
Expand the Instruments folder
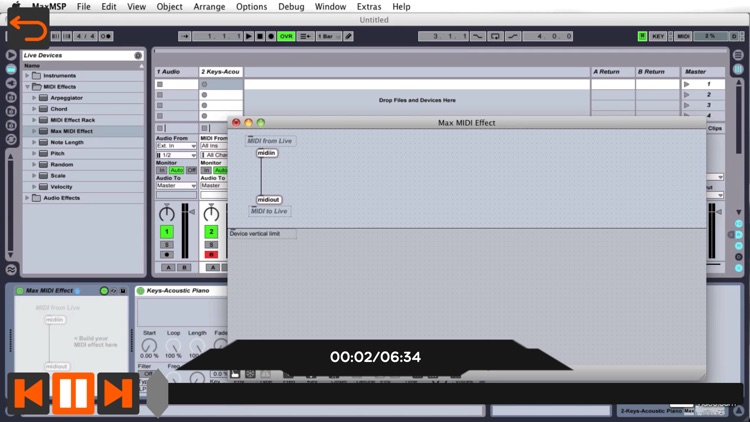27,76
